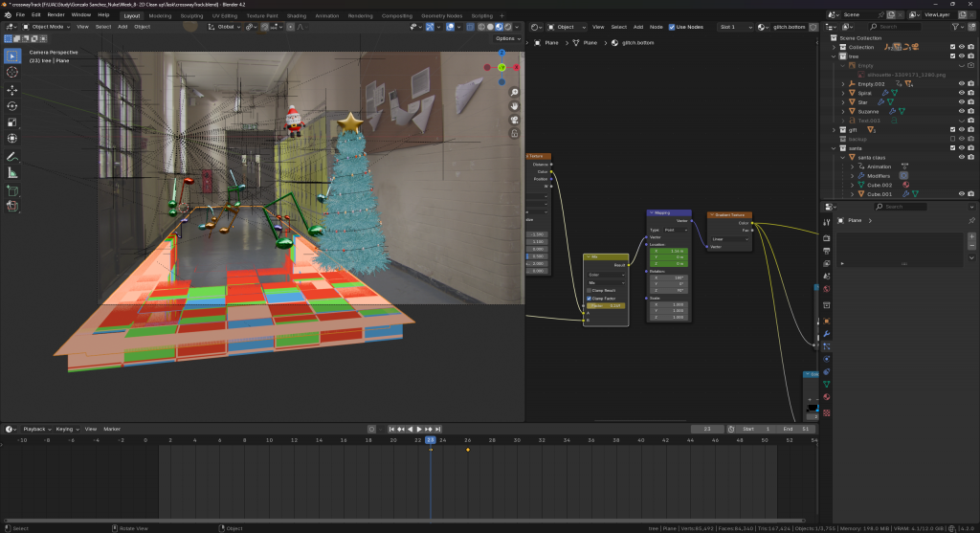Toggle camera view icon in viewport
This screenshot has width=980, height=533.
tap(514, 120)
